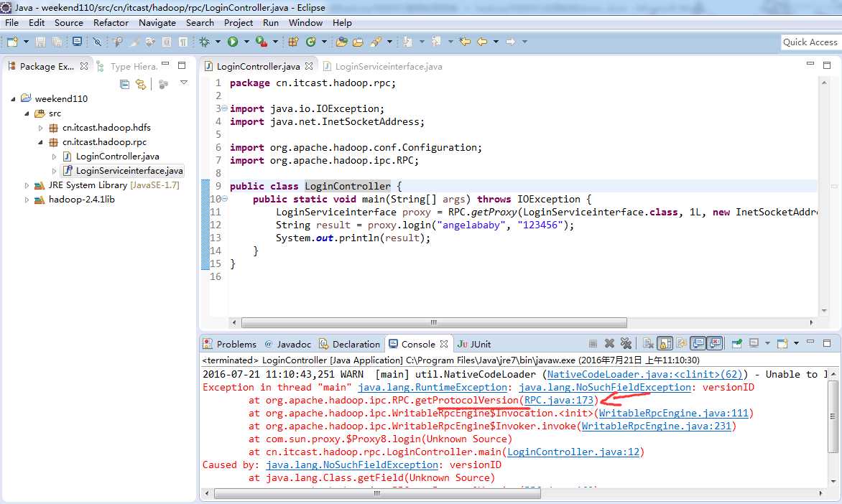The height and width of the screenshot is (504, 842).
Task: Run the program with green play icon
Action: coord(233,42)
